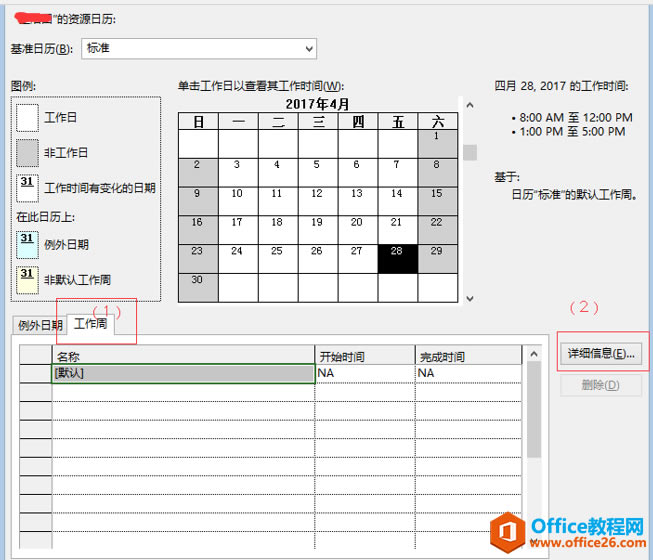Select April 1 in the calendar

click(438, 144)
